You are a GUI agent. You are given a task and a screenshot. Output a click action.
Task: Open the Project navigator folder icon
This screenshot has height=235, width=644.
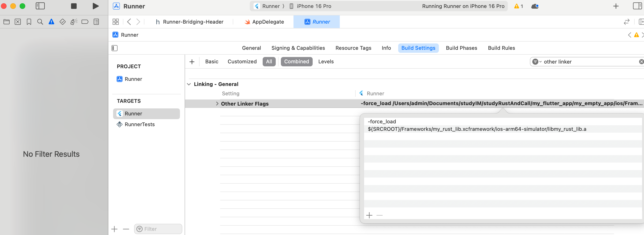[7, 22]
